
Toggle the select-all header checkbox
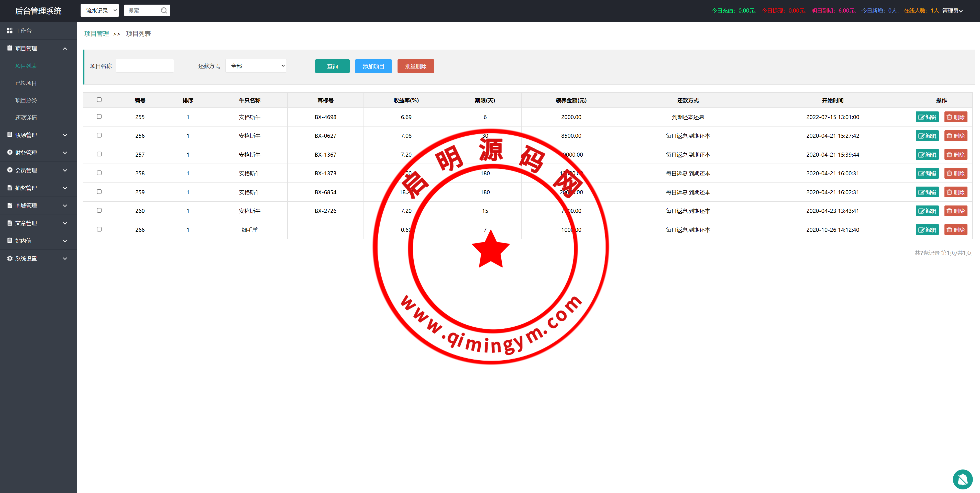[x=99, y=100]
